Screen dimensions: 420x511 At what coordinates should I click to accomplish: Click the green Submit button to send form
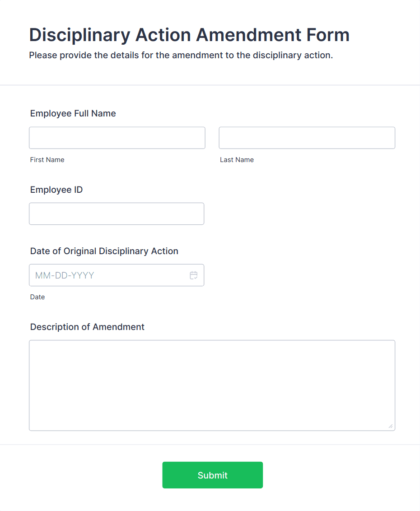click(212, 475)
